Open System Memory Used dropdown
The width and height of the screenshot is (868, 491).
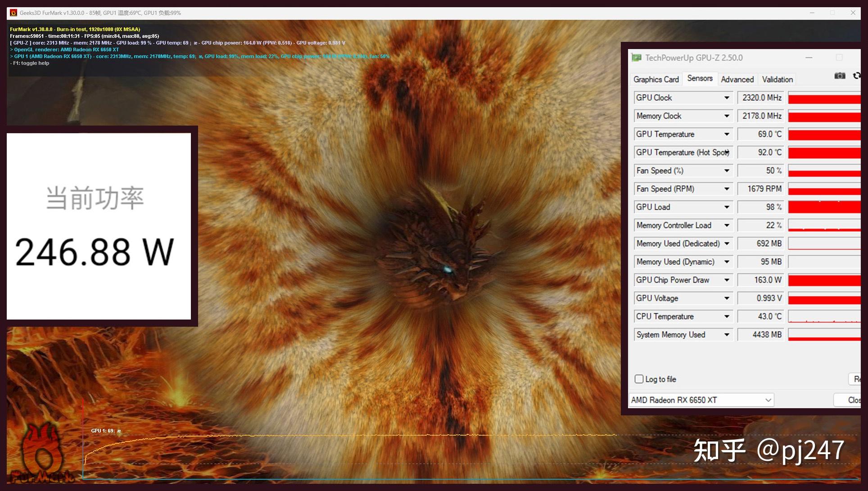[727, 335]
